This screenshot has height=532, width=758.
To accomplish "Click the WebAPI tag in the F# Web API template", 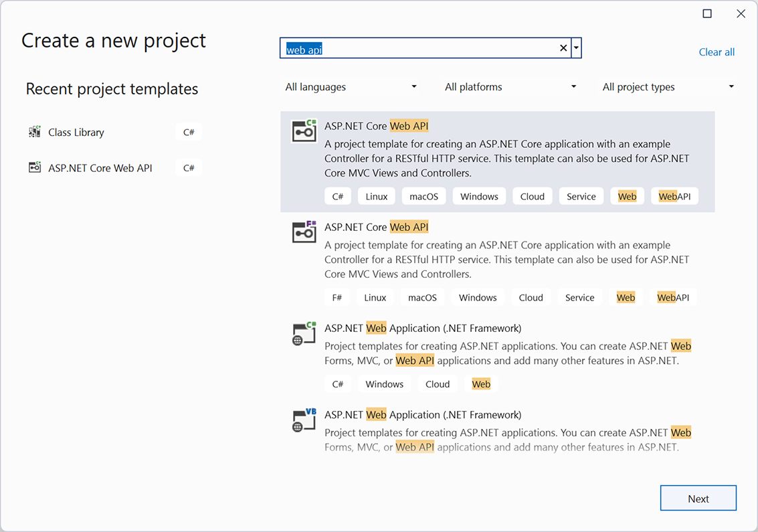I will (x=673, y=297).
